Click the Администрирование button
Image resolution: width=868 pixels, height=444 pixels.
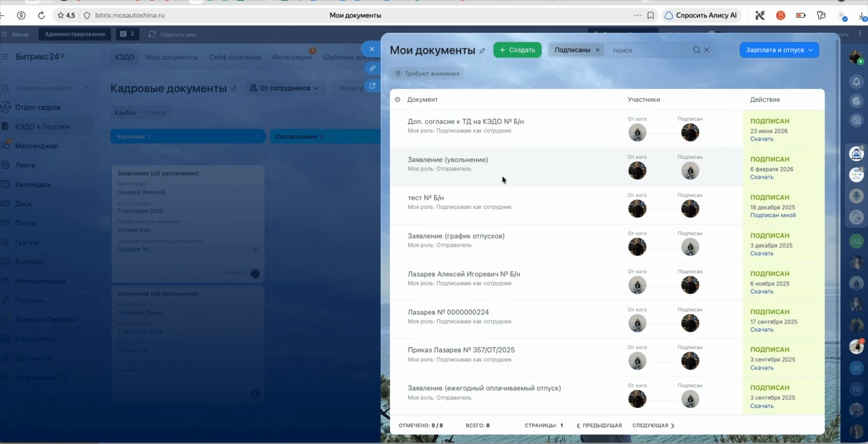75,34
